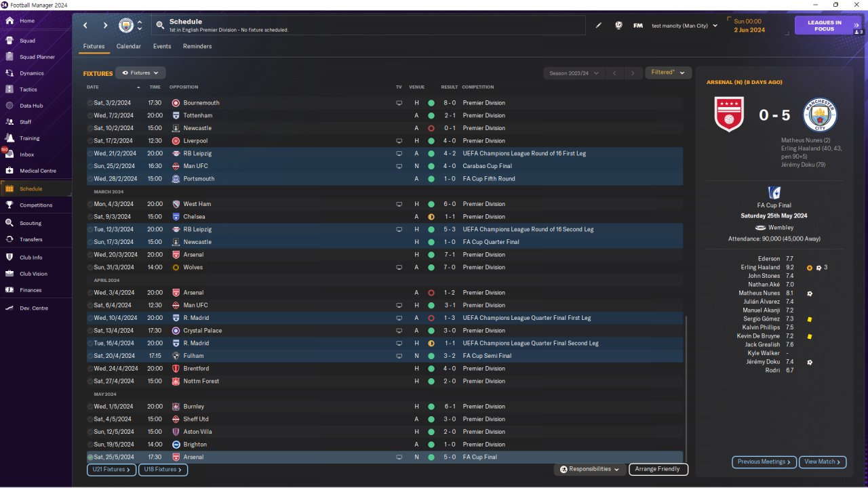Click the Schedule search bar

[x=369, y=26]
